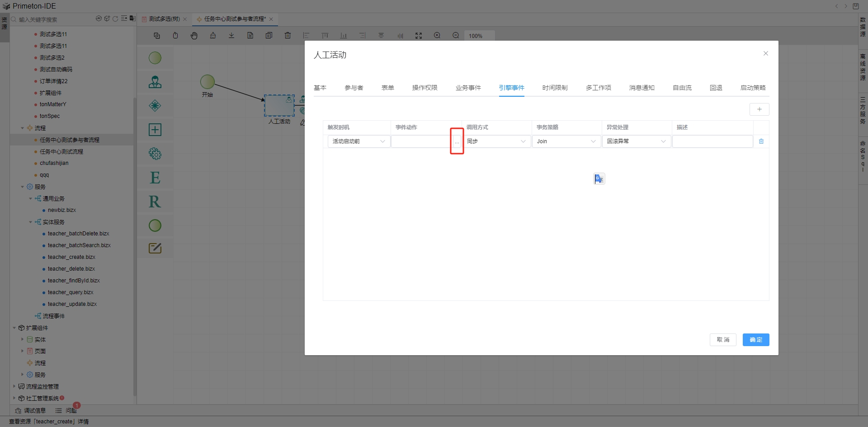Close the 人工活动 dialog
This screenshot has width=868, height=427.
pos(765,53)
